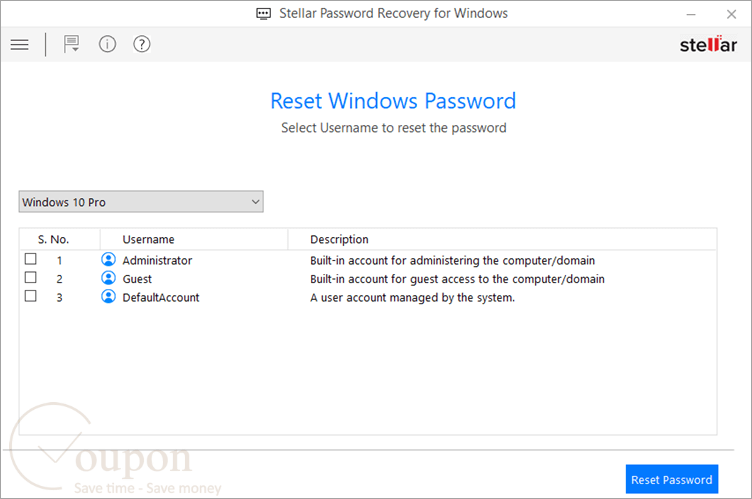Click 'A user account managed by the system.'
This screenshot has width=752, height=499.
point(412,297)
